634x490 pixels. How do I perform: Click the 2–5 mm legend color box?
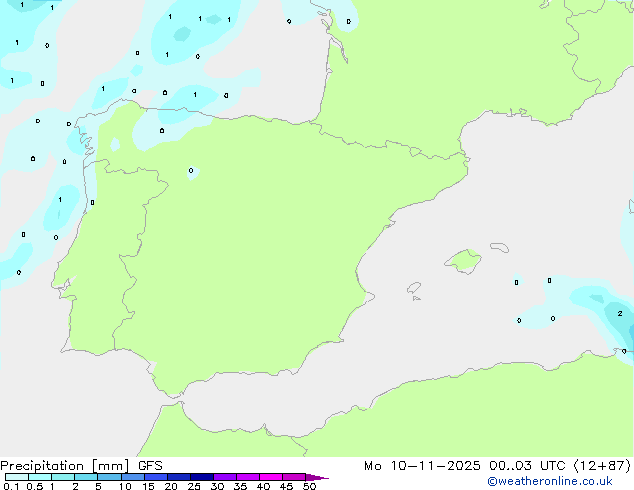86,477
